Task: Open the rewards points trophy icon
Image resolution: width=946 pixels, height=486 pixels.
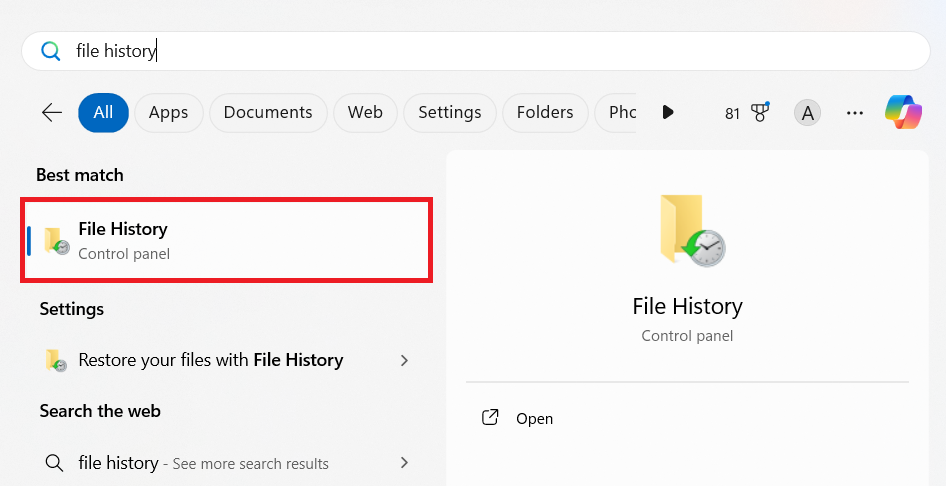Action: (760, 112)
